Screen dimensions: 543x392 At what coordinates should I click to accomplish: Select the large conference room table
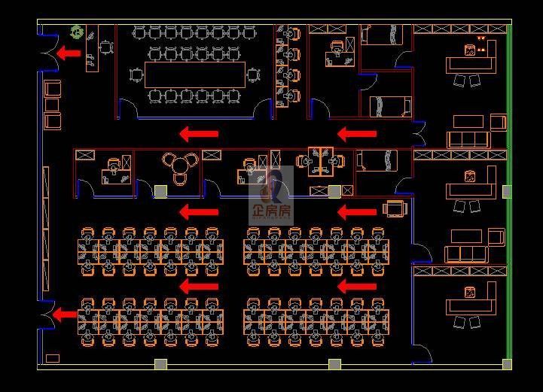pyautogui.click(x=195, y=74)
